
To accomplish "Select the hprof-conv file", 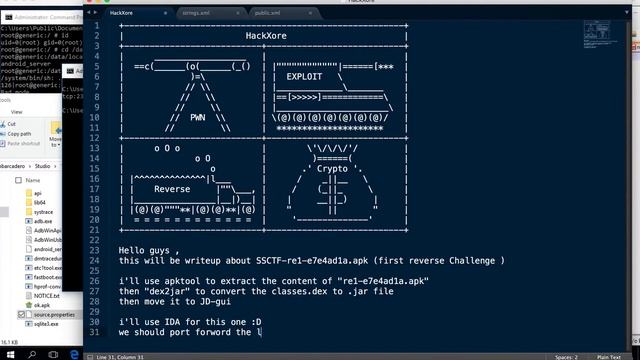I will point(43,287).
